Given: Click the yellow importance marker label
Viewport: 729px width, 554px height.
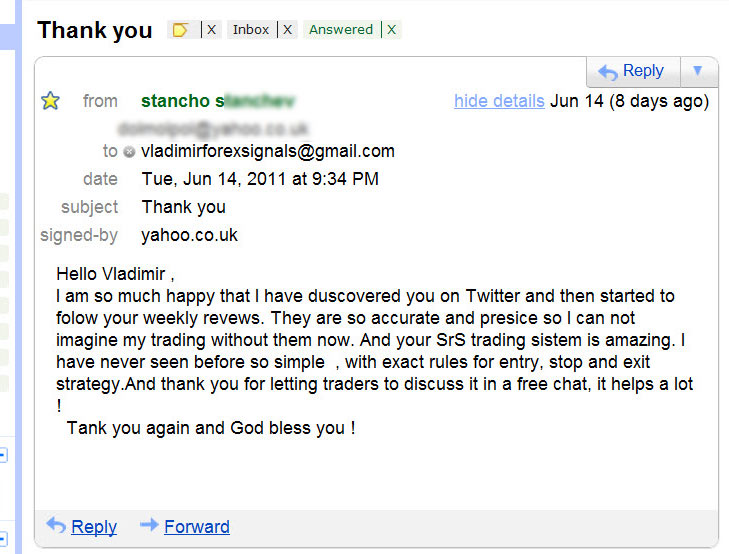Looking at the screenshot, I should point(180,30).
